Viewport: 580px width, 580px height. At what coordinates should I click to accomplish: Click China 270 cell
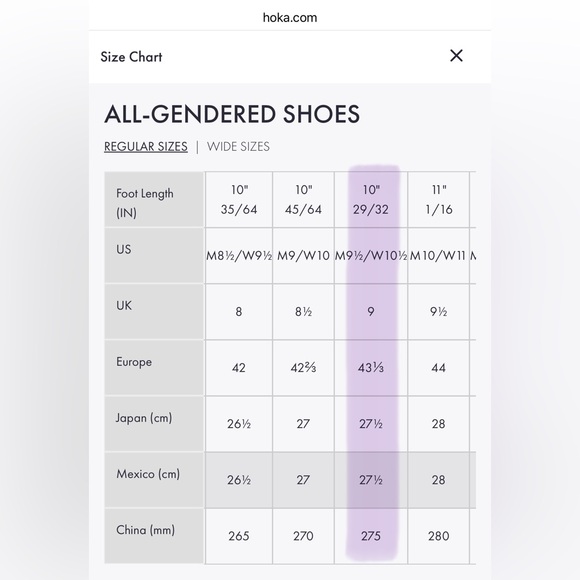303,536
